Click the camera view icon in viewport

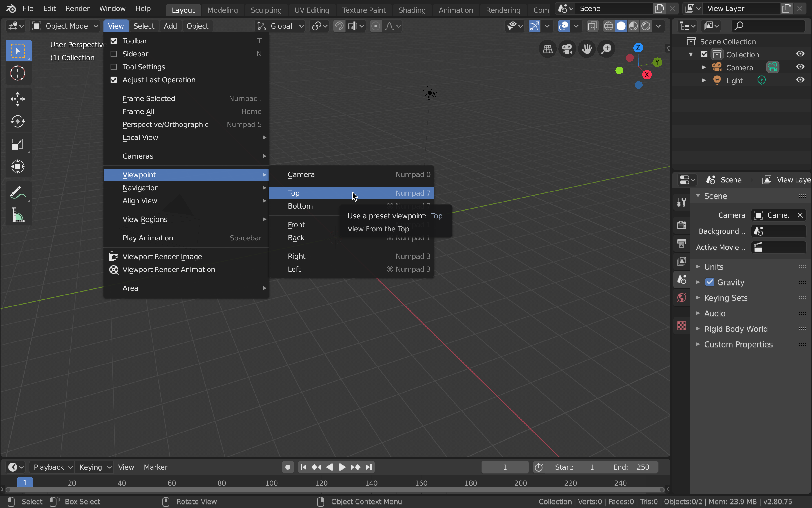pos(567,49)
